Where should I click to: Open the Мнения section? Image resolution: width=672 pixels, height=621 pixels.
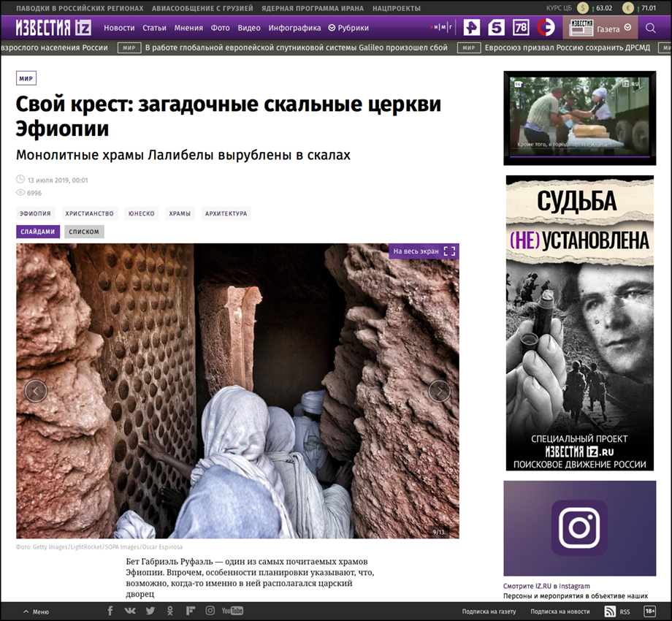[188, 28]
